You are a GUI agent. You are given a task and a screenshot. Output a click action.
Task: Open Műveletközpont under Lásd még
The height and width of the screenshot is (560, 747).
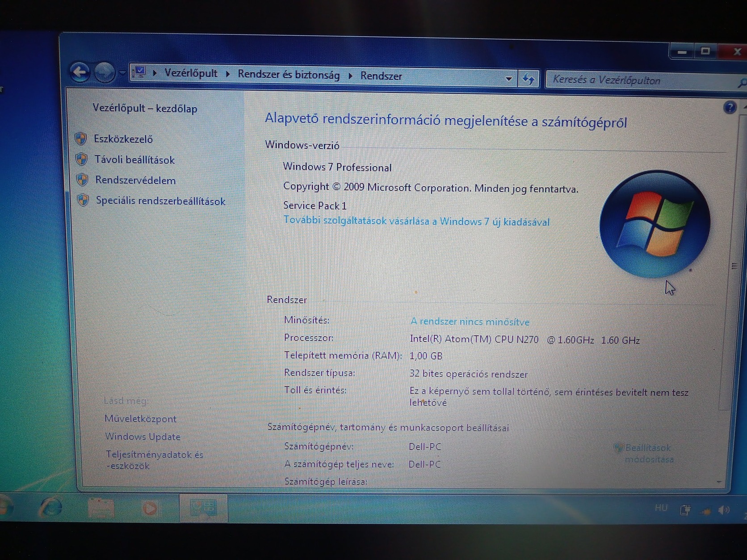140,419
